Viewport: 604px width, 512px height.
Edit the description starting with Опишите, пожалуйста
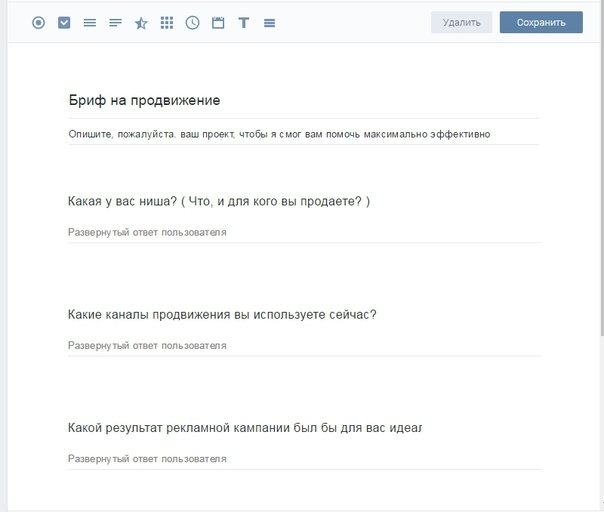[x=279, y=134]
